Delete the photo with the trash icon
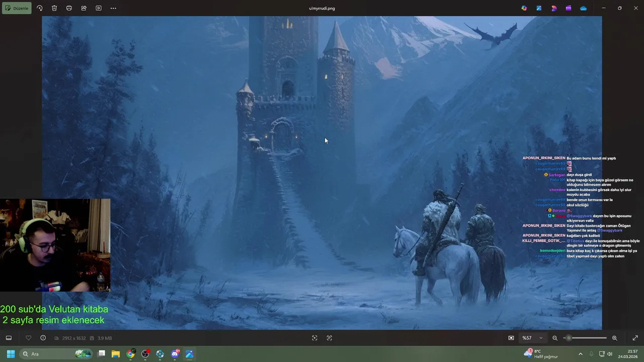 pyautogui.click(x=54, y=8)
